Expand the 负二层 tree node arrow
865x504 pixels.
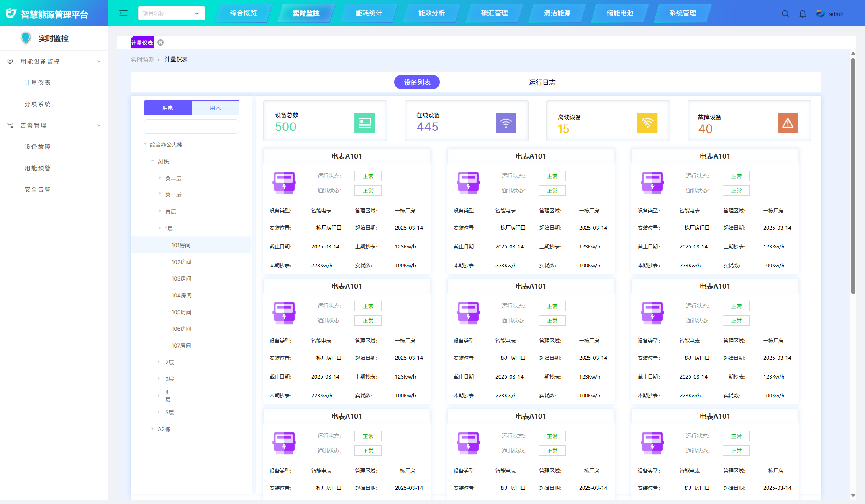[x=160, y=178]
